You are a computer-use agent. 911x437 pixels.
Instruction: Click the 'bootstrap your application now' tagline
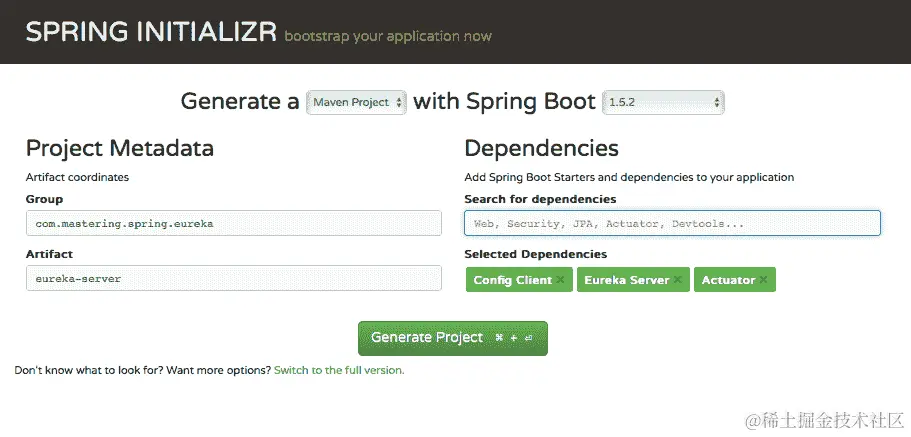(388, 36)
